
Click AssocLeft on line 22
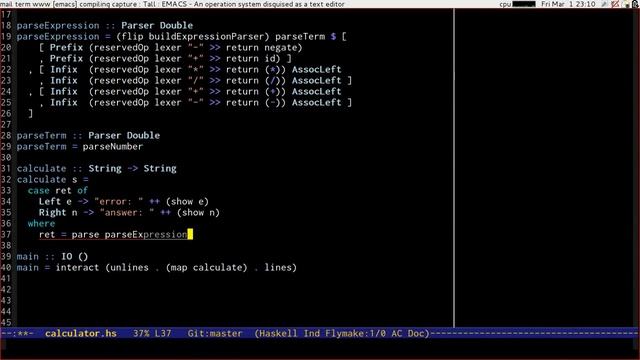coord(316,69)
